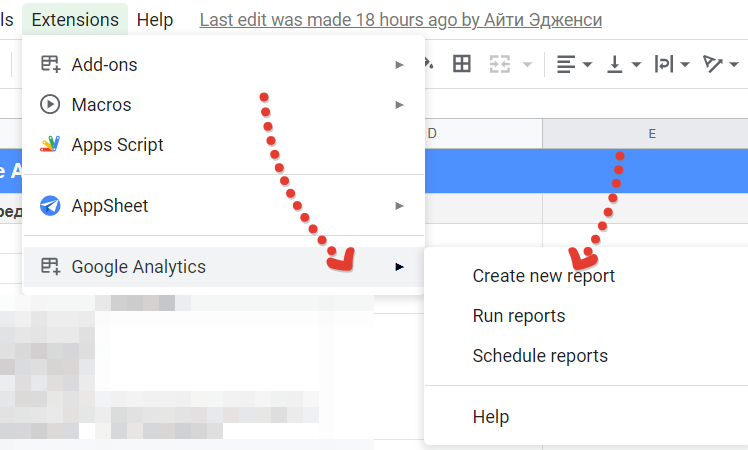This screenshot has height=450, width=748.
Task: Expand the Macros submenu arrow
Action: coord(399,105)
